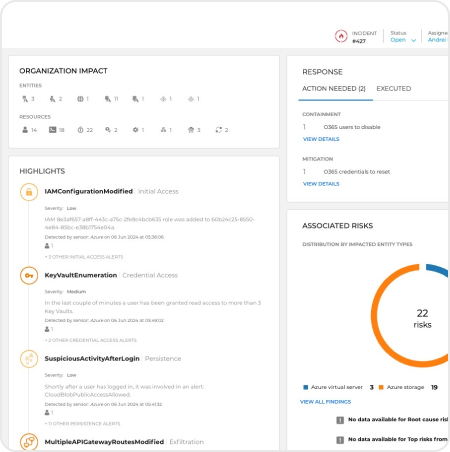Click Entities icon with count 3
The image size is (450, 452).
pos(25,99)
